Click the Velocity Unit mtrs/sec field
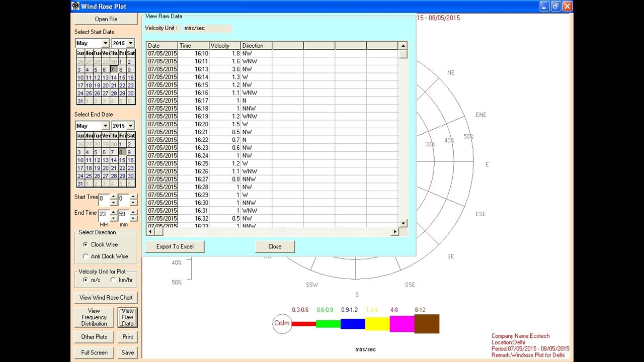This screenshot has height=362, width=644. click(x=207, y=28)
